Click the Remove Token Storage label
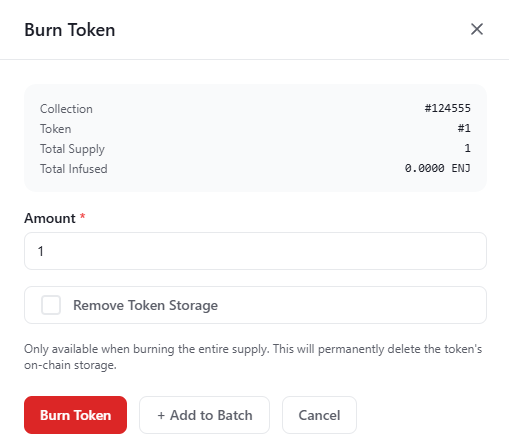The width and height of the screenshot is (509, 445). (145, 305)
